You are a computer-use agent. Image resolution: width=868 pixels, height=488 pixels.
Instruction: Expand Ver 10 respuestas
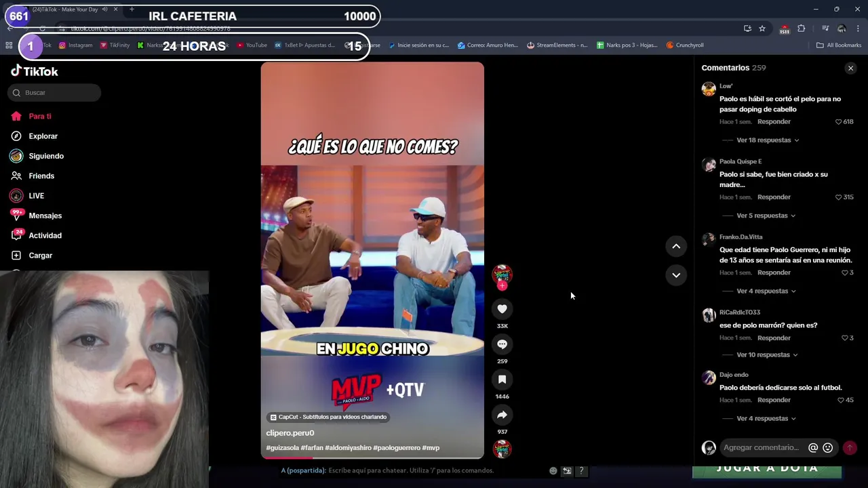point(768,355)
